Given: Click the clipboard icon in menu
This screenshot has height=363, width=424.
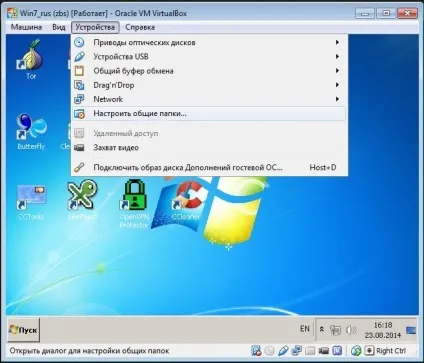Looking at the screenshot, I should click(x=79, y=71).
